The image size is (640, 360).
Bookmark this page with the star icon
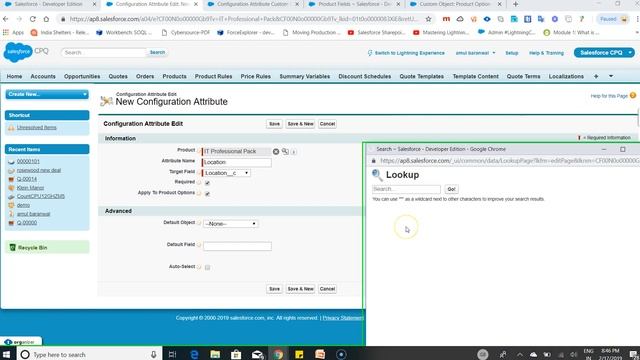point(428,19)
